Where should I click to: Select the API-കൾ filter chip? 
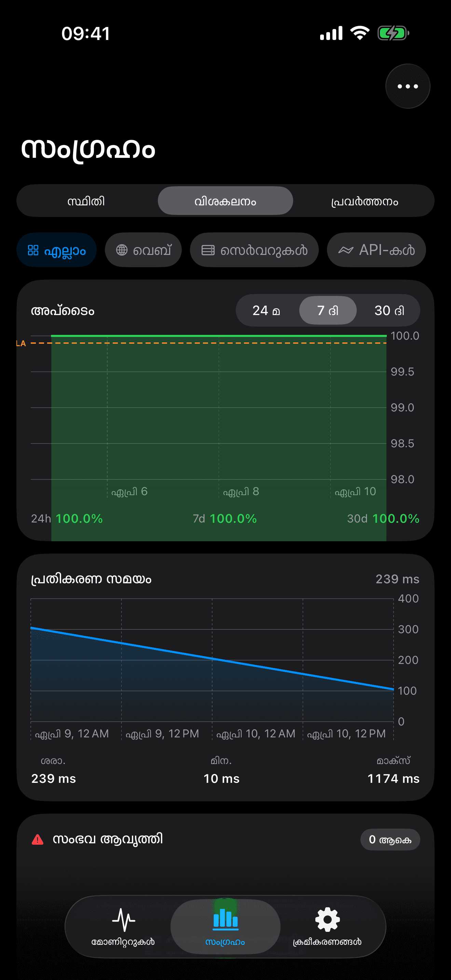tap(376, 250)
